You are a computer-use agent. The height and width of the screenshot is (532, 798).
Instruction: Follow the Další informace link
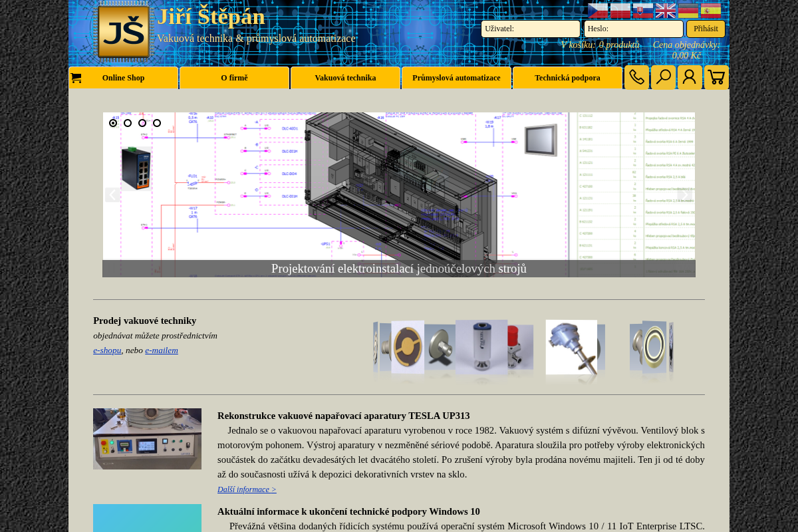point(247,489)
